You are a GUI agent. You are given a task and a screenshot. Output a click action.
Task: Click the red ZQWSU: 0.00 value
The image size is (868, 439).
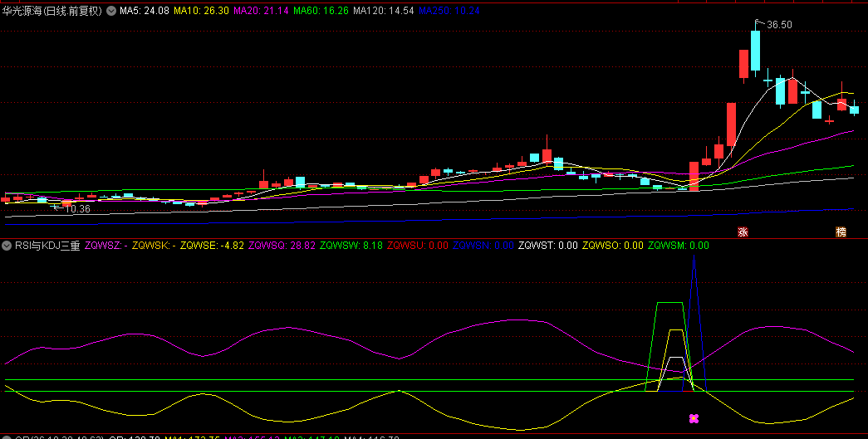pyautogui.click(x=418, y=246)
